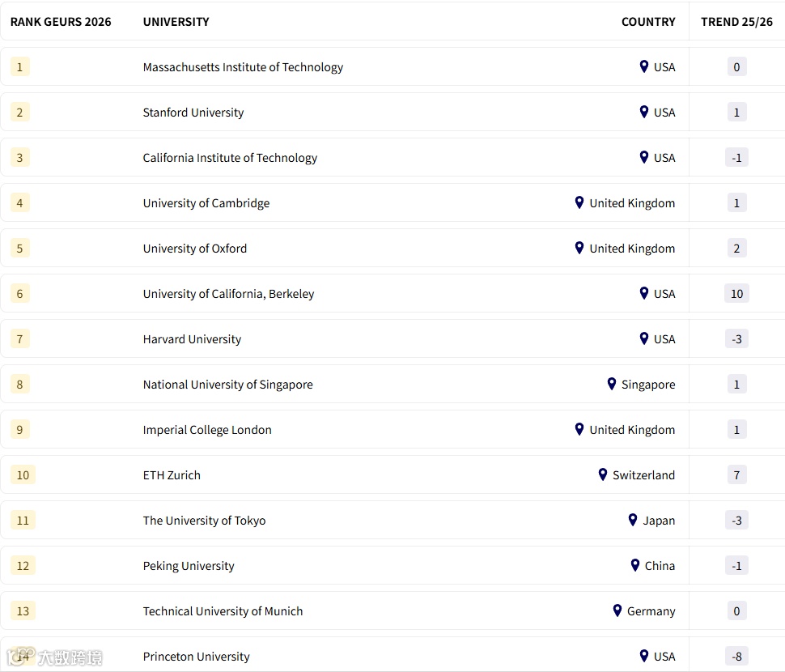
Task: Click the TREND 25/26 column header
Action: coord(736,22)
